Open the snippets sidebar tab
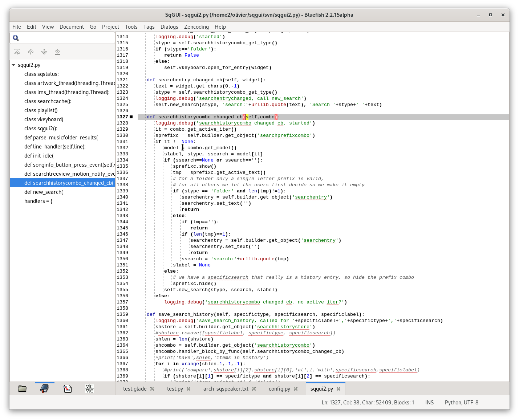519x420 pixels. (x=67, y=389)
